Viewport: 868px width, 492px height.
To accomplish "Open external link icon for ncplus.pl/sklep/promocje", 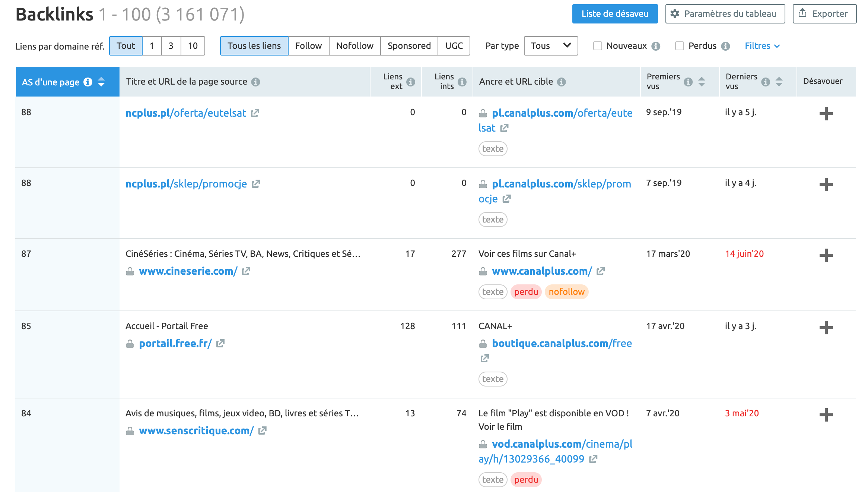I will tap(256, 184).
